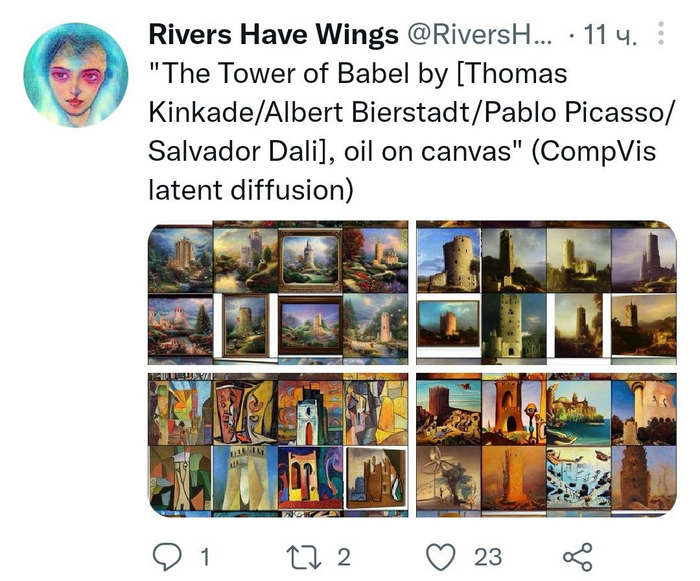Click the tweet text about Tower of Babel
The width and height of the screenshot is (700, 581).
[410, 132]
